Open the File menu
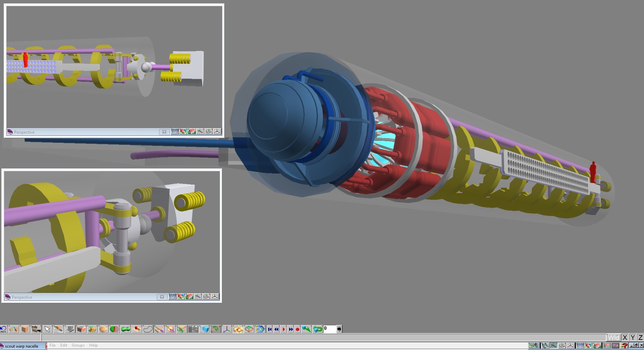The width and height of the screenshot is (644, 350). click(x=53, y=345)
